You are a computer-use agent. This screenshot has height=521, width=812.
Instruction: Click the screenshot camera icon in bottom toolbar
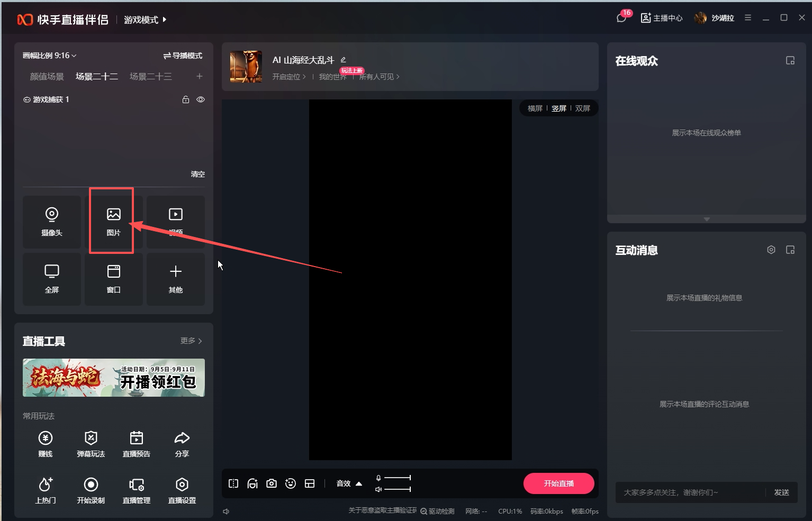[272, 483]
